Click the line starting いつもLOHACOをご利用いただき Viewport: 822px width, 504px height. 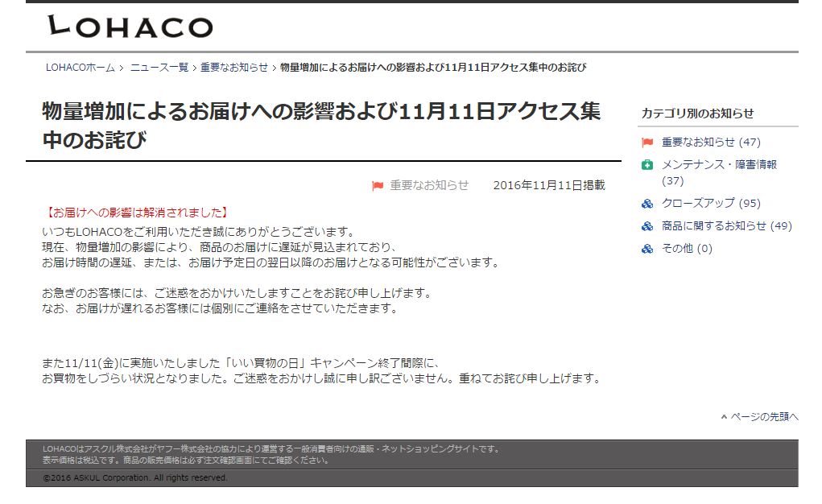pyautogui.click(x=200, y=232)
